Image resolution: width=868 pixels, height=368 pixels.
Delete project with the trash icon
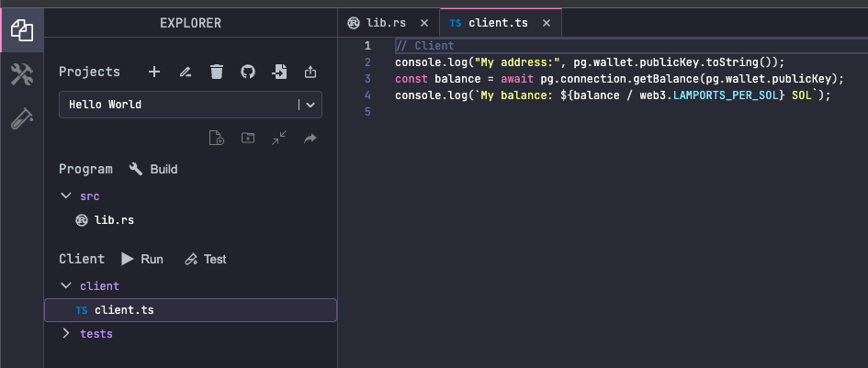click(217, 72)
